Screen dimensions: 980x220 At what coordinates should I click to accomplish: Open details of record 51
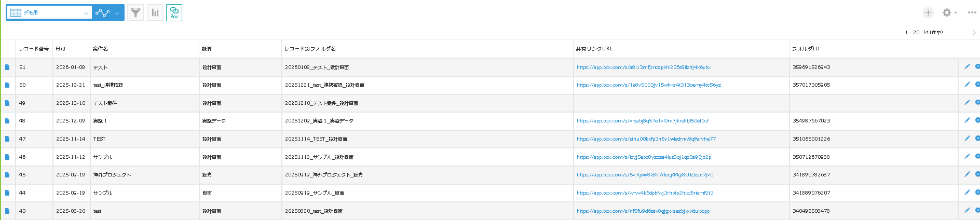coord(7,67)
